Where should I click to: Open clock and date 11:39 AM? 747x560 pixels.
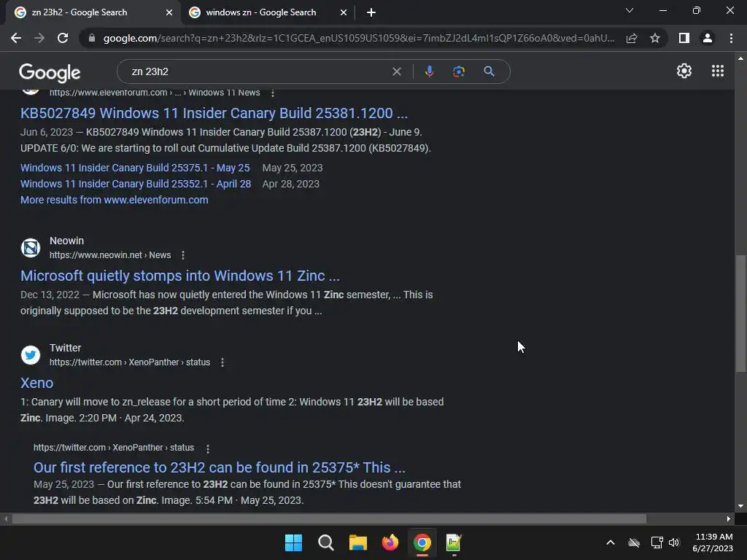(713, 542)
